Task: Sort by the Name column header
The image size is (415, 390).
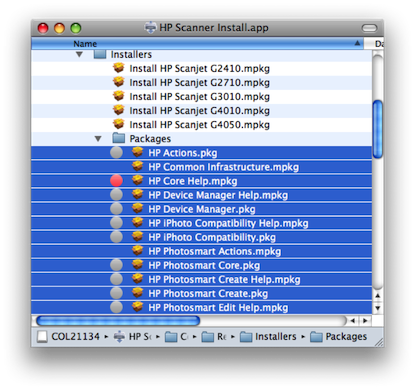Action: point(197,44)
